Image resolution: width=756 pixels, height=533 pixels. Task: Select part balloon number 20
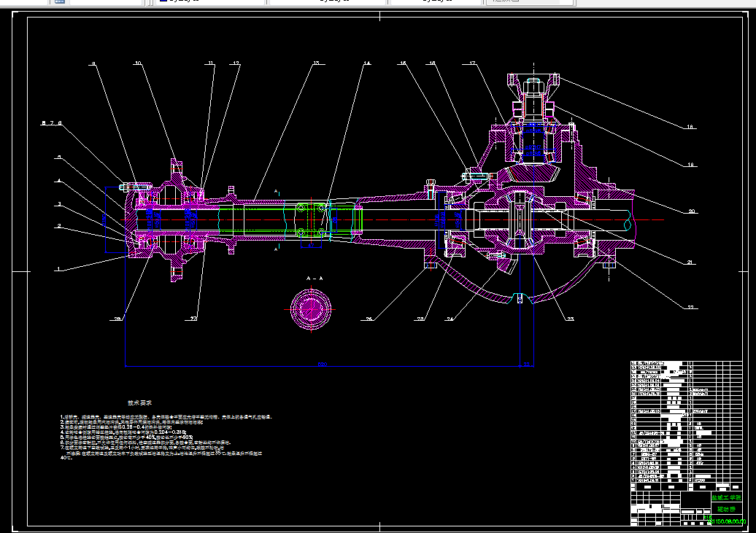pos(691,211)
